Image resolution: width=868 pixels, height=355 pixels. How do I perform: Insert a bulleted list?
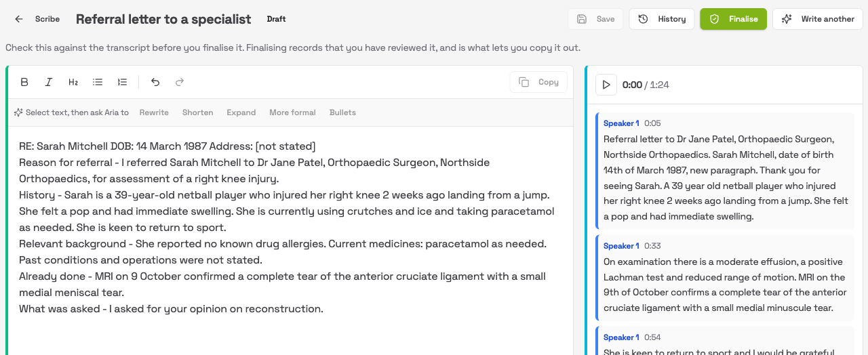(98, 82)
